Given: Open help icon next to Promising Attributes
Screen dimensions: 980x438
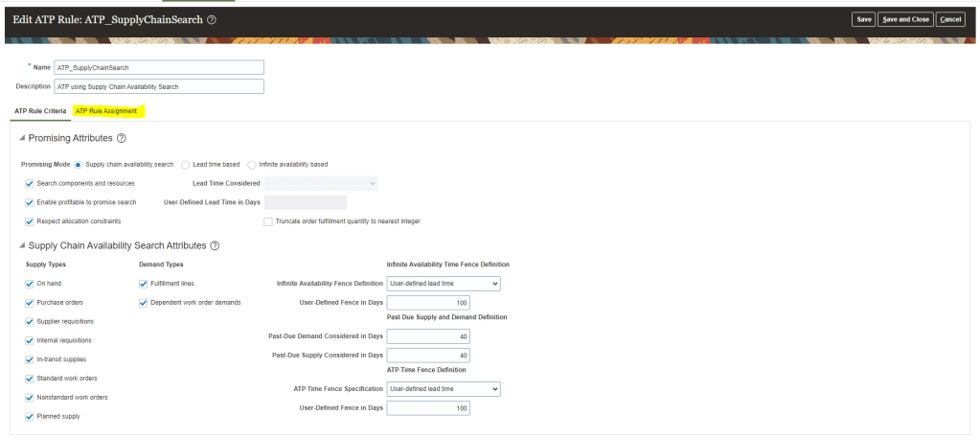Looking at the screenshot, I should coord(122,139).
